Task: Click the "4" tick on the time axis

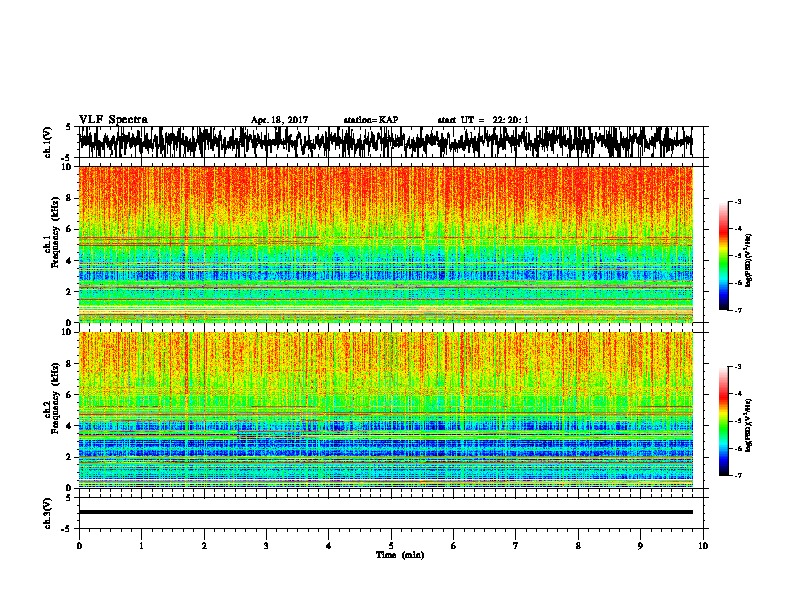Action: tap(329, 546)
